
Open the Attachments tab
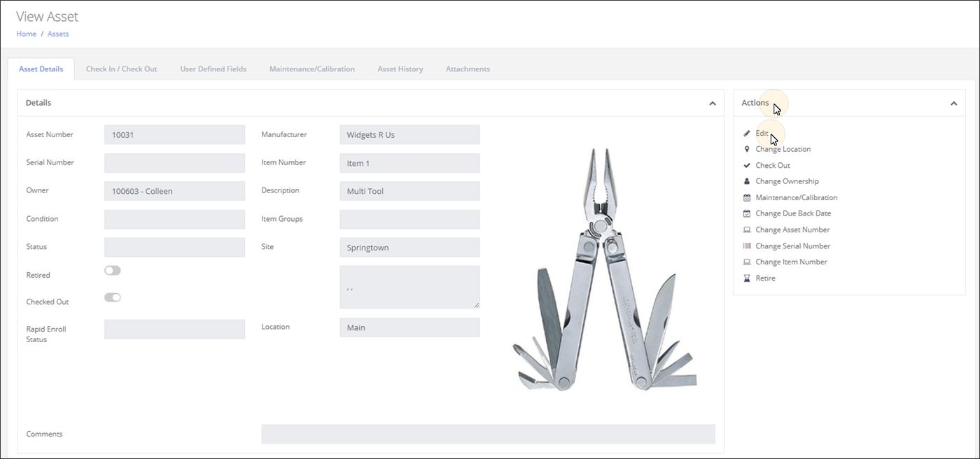468,69
